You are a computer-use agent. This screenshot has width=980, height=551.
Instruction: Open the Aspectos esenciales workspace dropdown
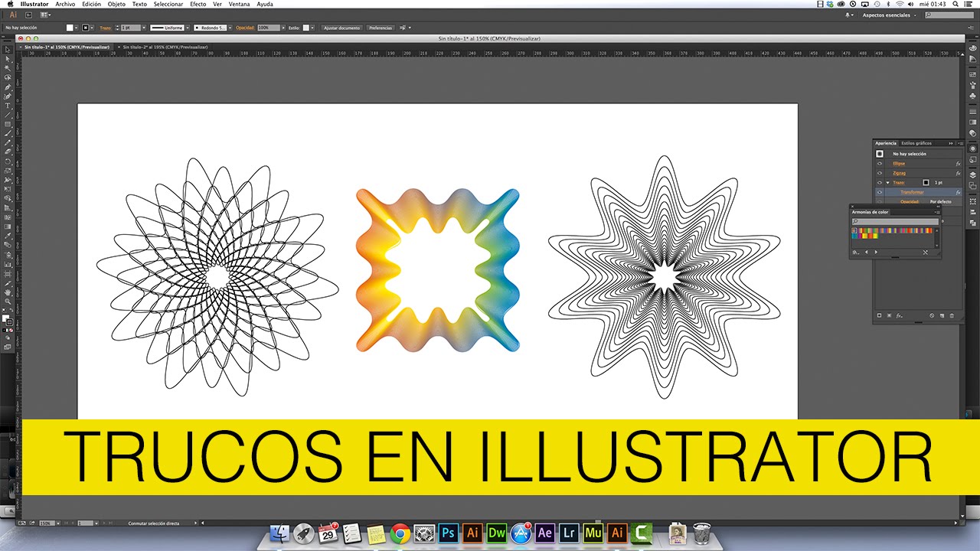(x=890, y=15)
